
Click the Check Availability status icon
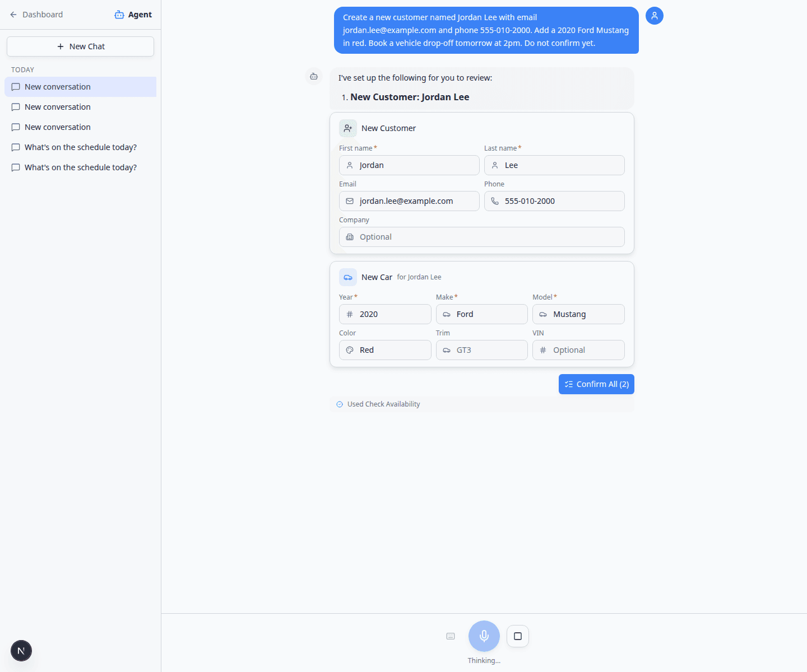pyautogui.click(x=340, y=404)
